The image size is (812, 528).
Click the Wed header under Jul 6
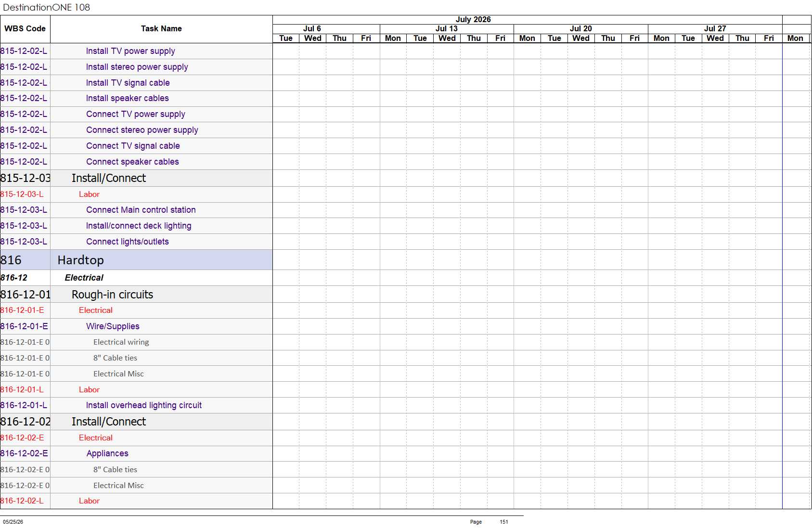[x=313, y=39]
